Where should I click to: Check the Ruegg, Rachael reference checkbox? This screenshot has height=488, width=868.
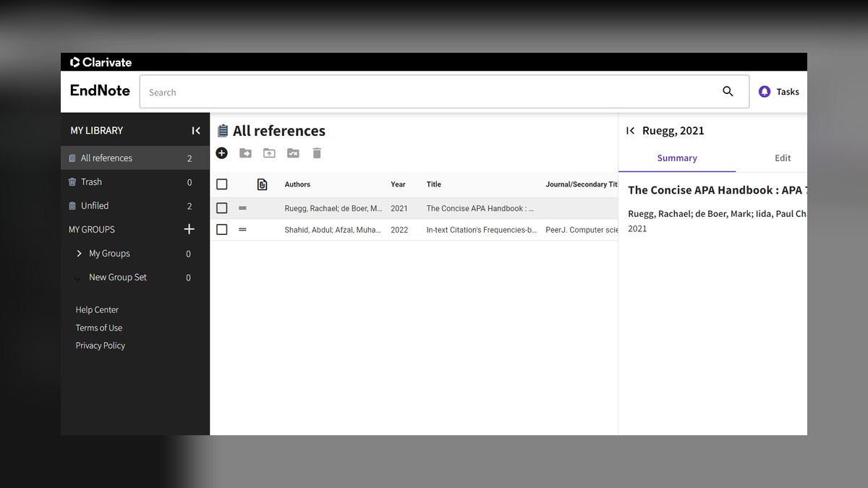(222, 208)
